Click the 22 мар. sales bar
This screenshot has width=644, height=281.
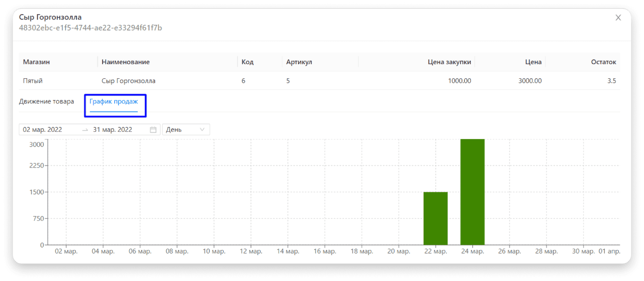click(x=435, y=218)
